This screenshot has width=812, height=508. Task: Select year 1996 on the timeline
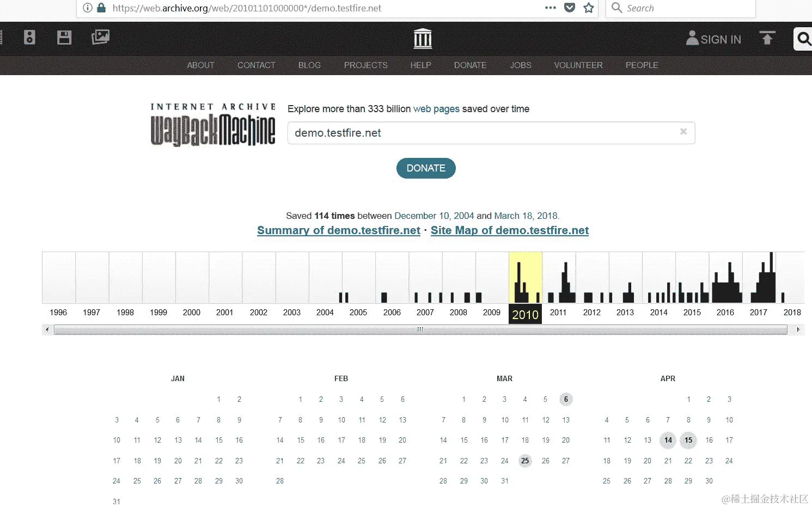[58, 313]
